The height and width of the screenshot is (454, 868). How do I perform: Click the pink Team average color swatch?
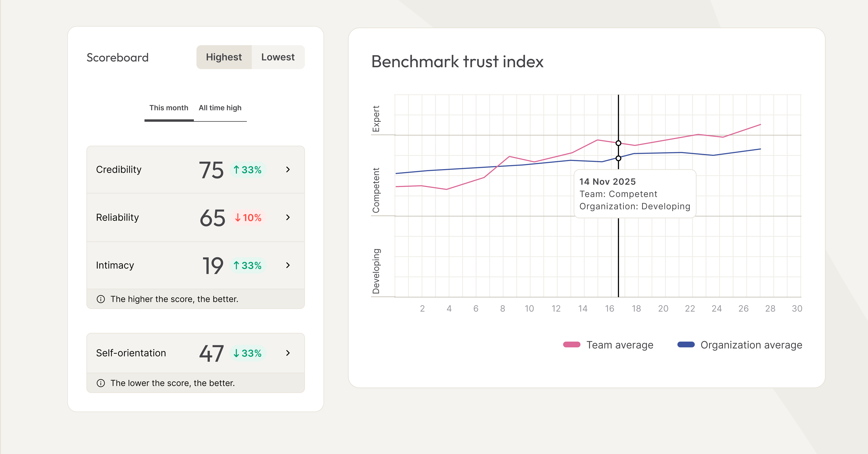571,344
